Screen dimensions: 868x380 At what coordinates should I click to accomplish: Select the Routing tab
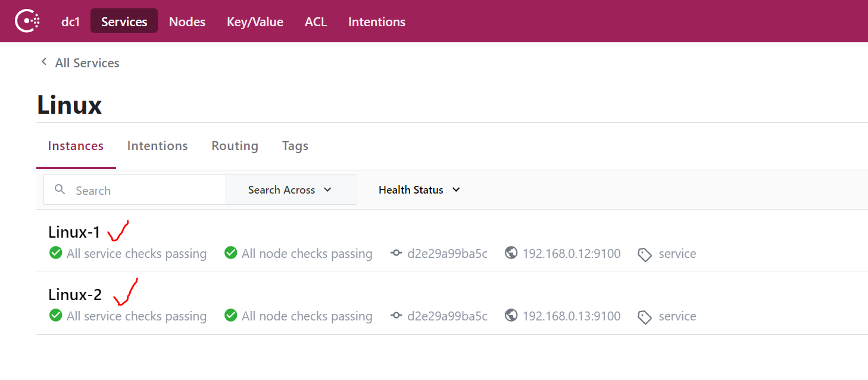235,145
